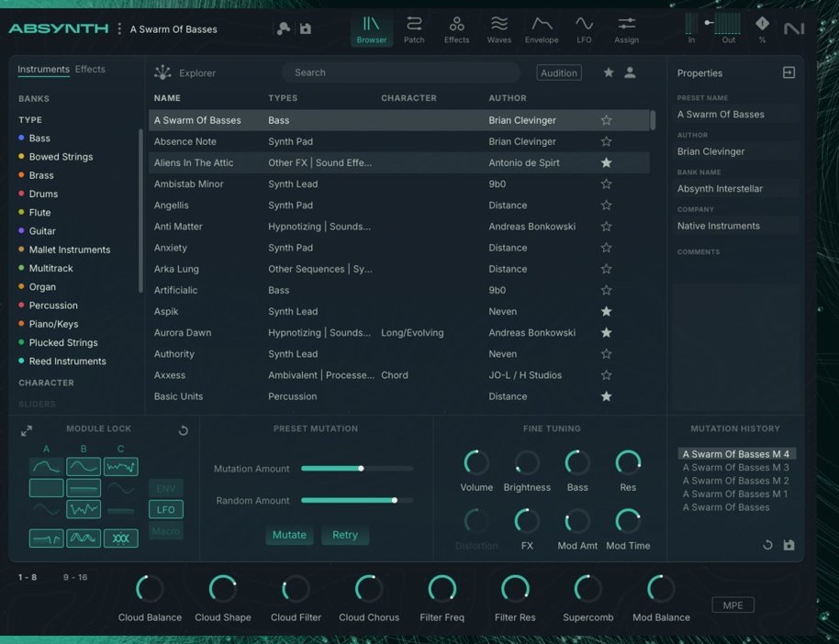
Task: Favorite the Absence Note preset
Action: click(x=606, y=141)
